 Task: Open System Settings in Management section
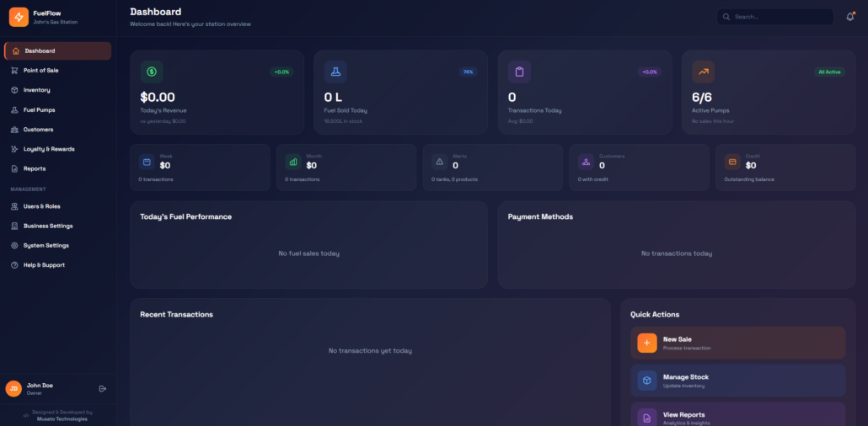click(x=46, y=245)
